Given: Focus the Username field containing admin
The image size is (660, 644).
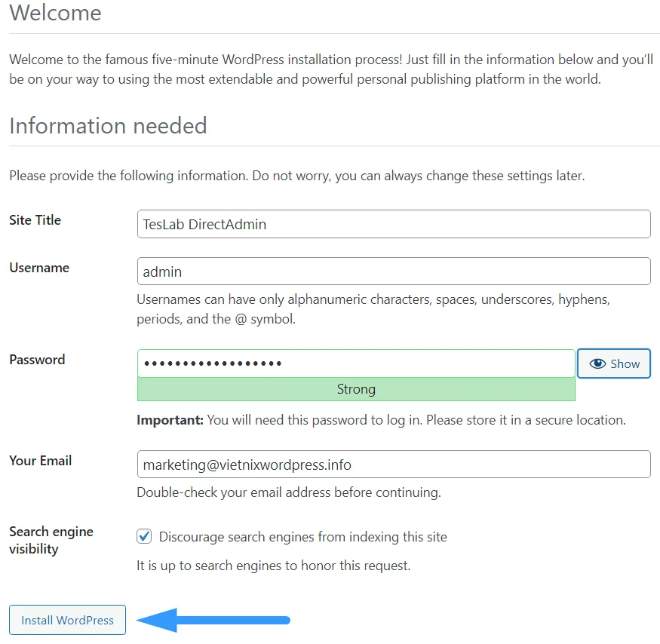Looking at the screenshot, I should 393,271.
